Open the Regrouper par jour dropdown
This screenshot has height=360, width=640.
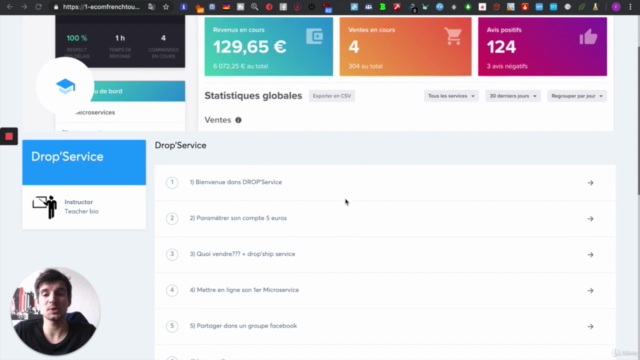coord(577,96)
